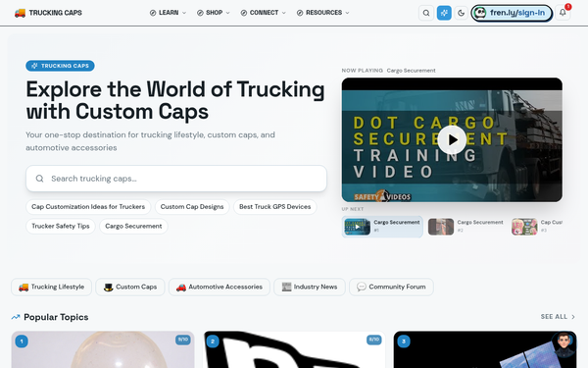This screenshot has width=588, height=368.
Task: Select the Best Truck GPS Devices chip
Action: [274, 207]
